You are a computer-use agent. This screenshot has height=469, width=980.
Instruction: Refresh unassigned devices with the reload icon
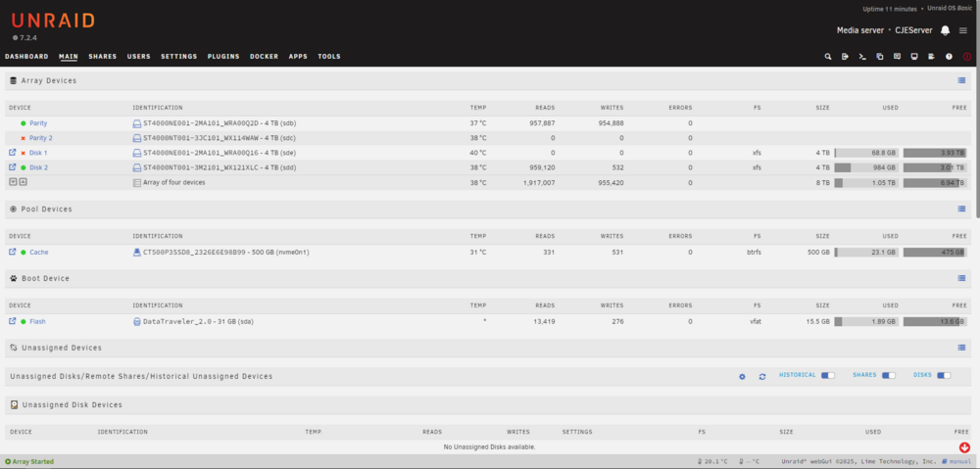point(762,377)
